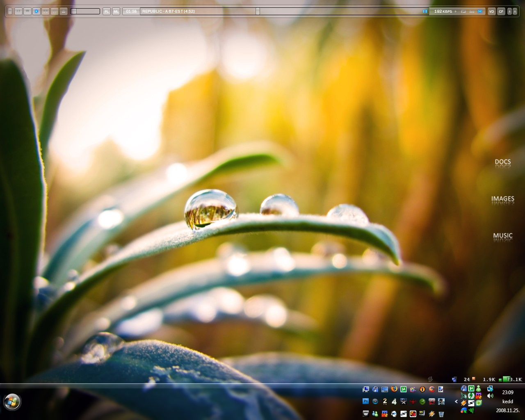The height and width of the screenshot is (420, 525).
Task: Launch the red cross-shaped icon in quick launch
Action: 413,402
